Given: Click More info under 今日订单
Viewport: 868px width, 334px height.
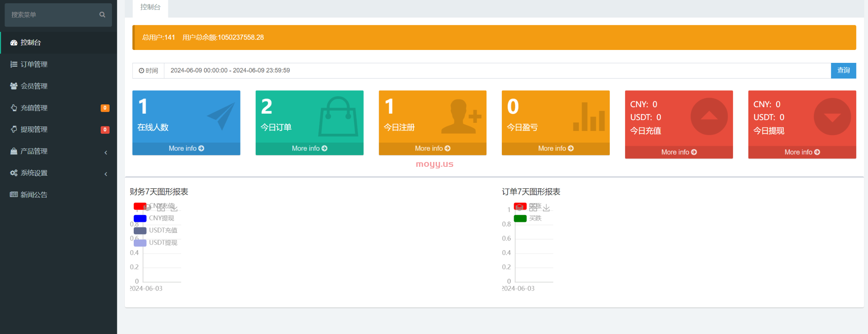Looking at the screenshot, I should (309, 149).
